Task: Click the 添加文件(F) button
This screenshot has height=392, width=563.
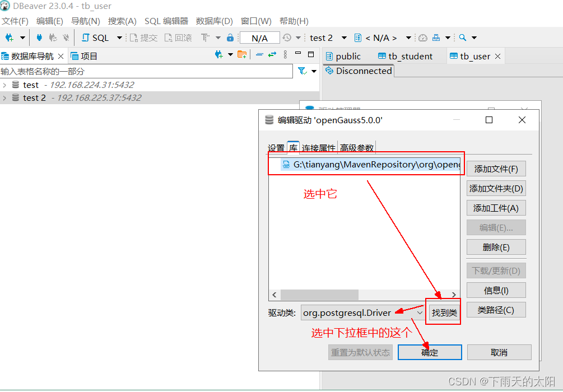Action: coord(496,169)
